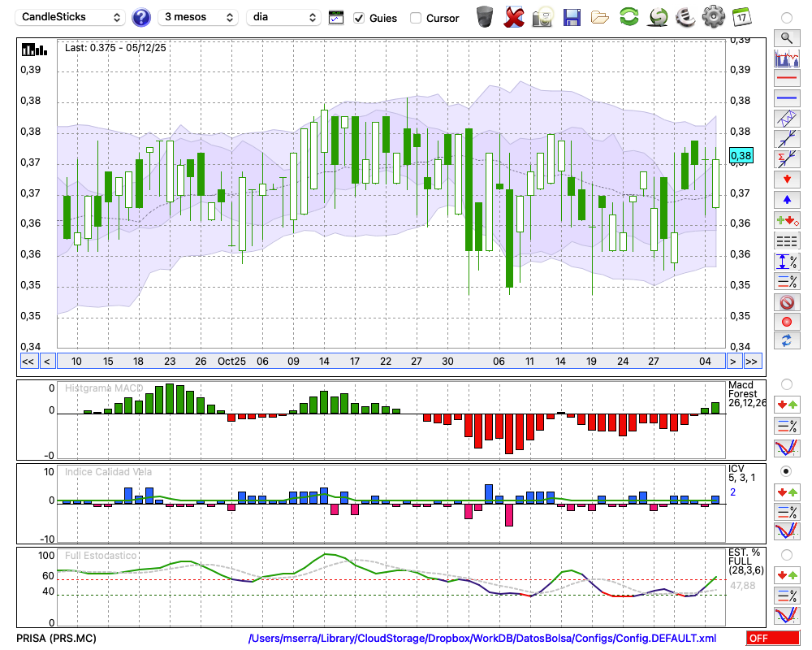Select the Full Estocastico panel radio button
Screen dimensions: 812x650
point(786,554)
